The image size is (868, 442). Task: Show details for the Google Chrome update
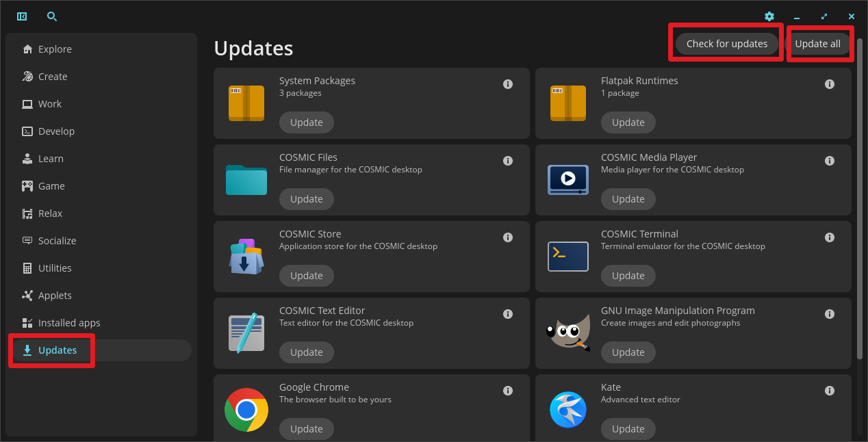(x=508, y=390)
